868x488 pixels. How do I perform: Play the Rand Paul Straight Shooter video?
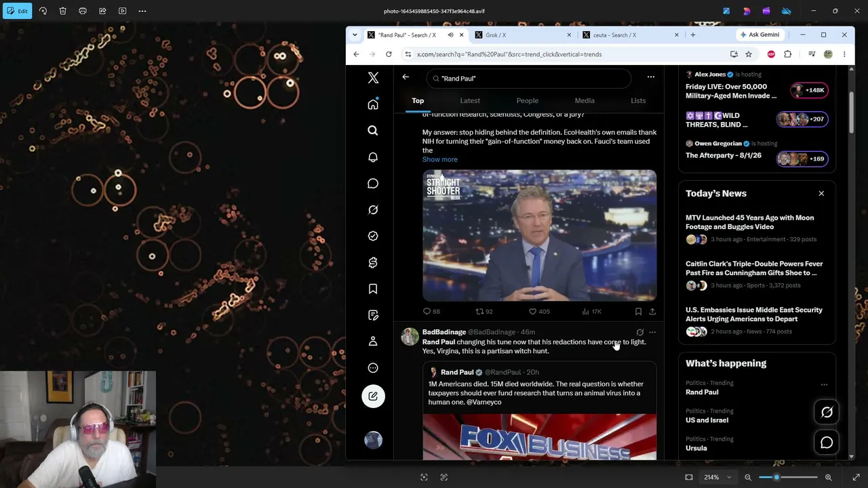click(x=539, y=235)
